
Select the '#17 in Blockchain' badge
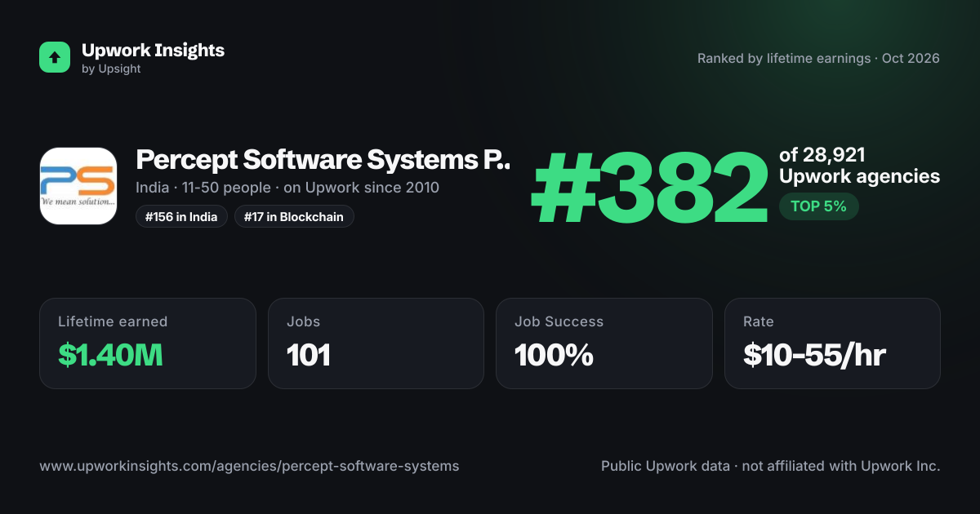pos(294,216)
